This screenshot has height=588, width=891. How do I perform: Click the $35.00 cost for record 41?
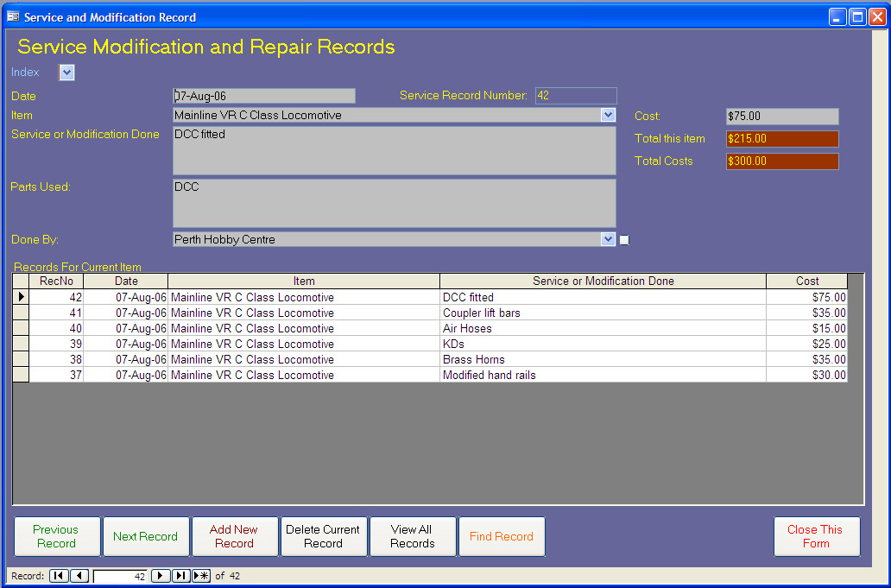click(807, 313)
